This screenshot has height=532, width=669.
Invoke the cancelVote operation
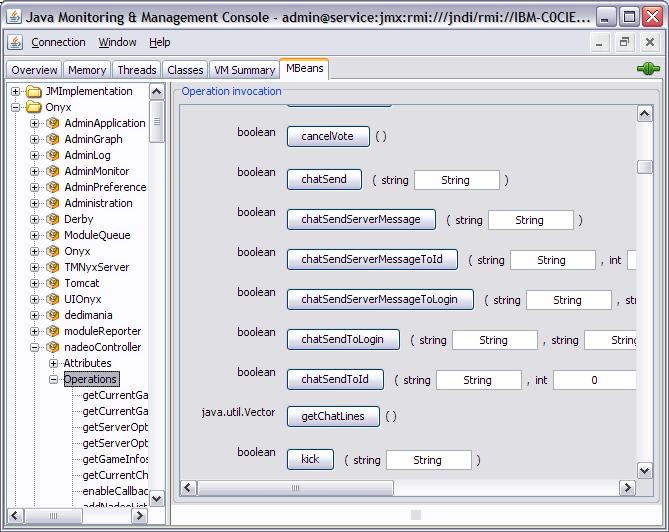tap(328, 137)
